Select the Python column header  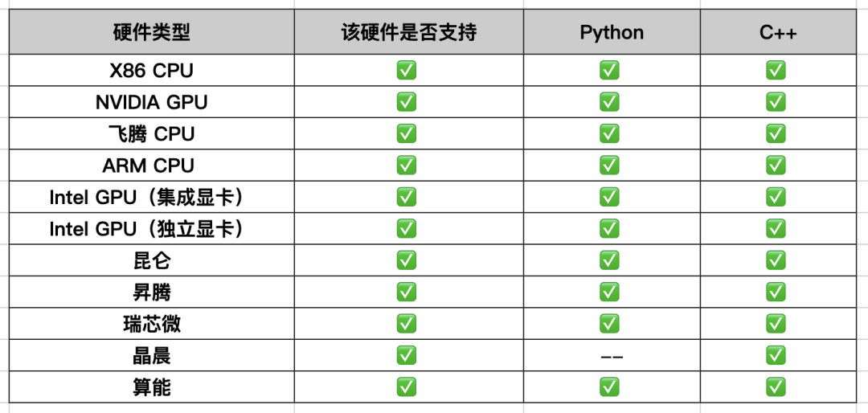(612, 32)
